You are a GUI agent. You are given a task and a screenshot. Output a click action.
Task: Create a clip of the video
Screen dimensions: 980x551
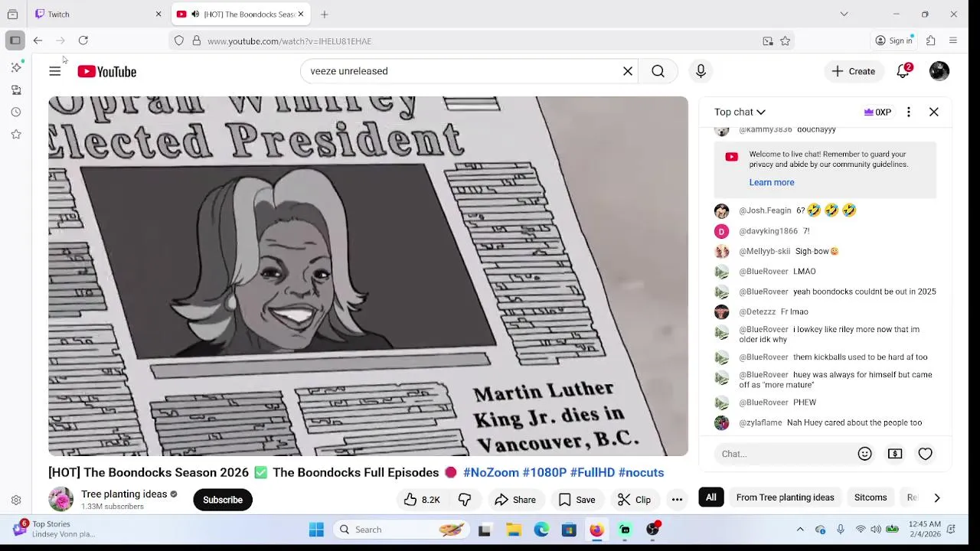pos(635,500)
